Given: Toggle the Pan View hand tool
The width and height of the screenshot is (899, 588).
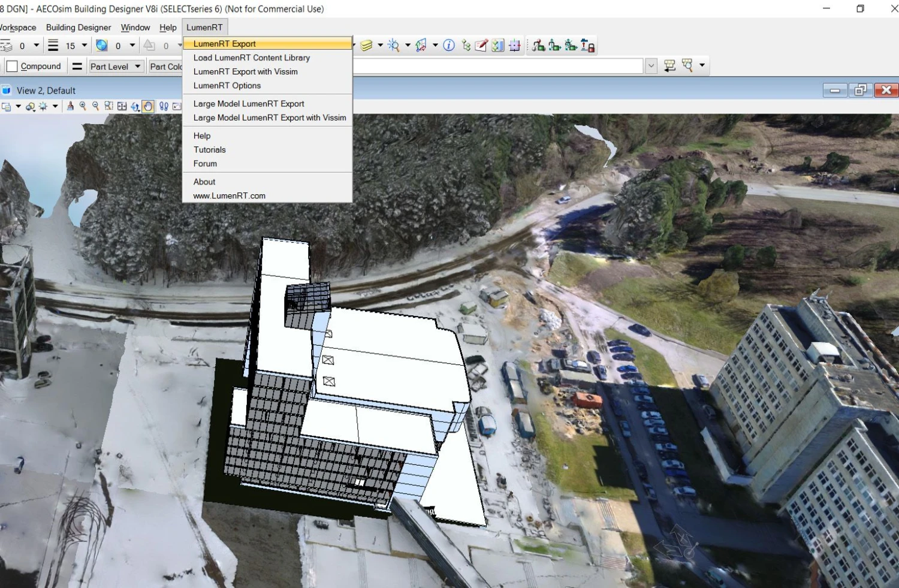Looking at the screenshot, I should click(x=148, y=106).
